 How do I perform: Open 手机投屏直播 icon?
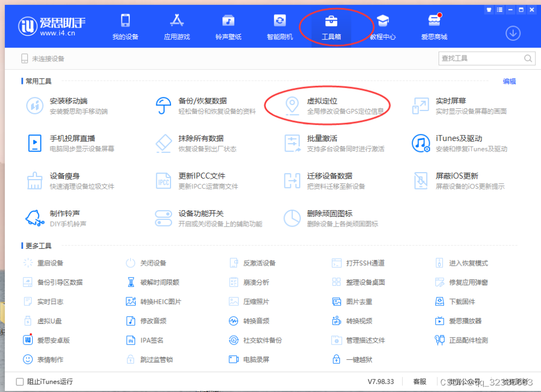tap(35, 143)
